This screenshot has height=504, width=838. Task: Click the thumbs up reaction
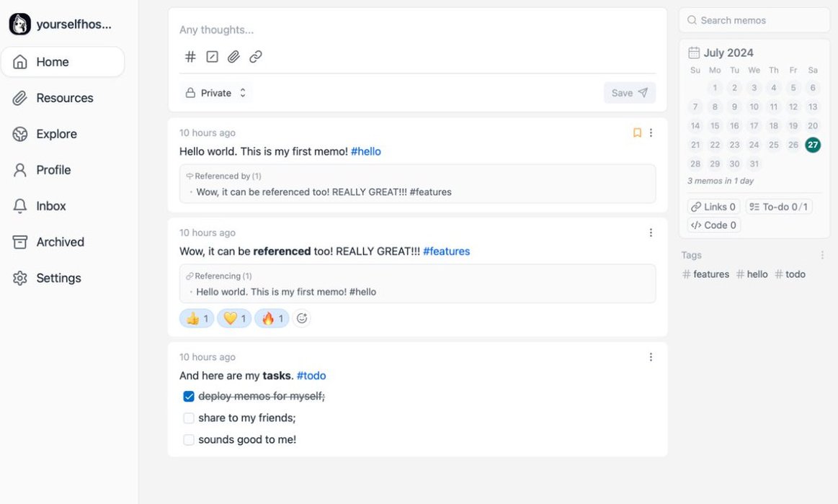197,318
